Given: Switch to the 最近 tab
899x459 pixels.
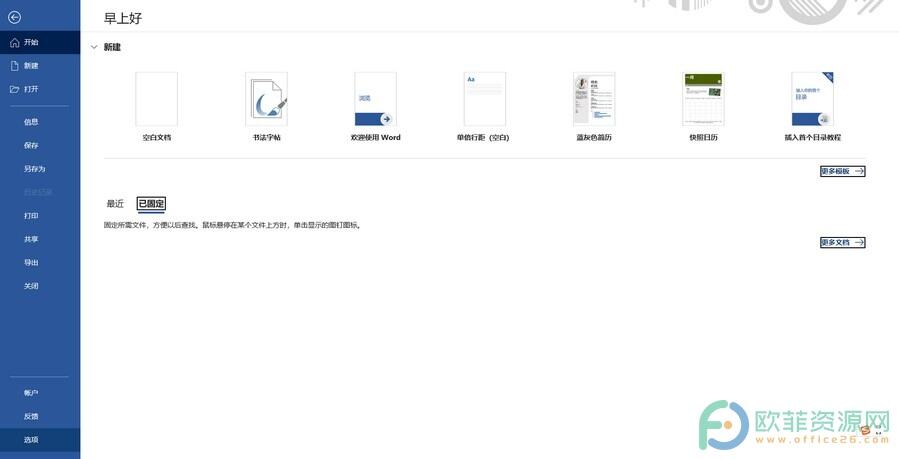Looking at the screenshot, I should click(115, 204).
